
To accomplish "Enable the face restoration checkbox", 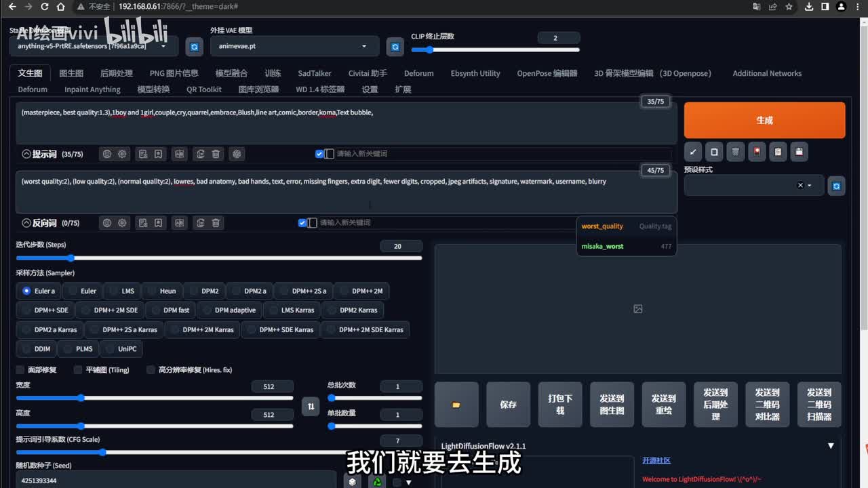I will click(20, 370).
